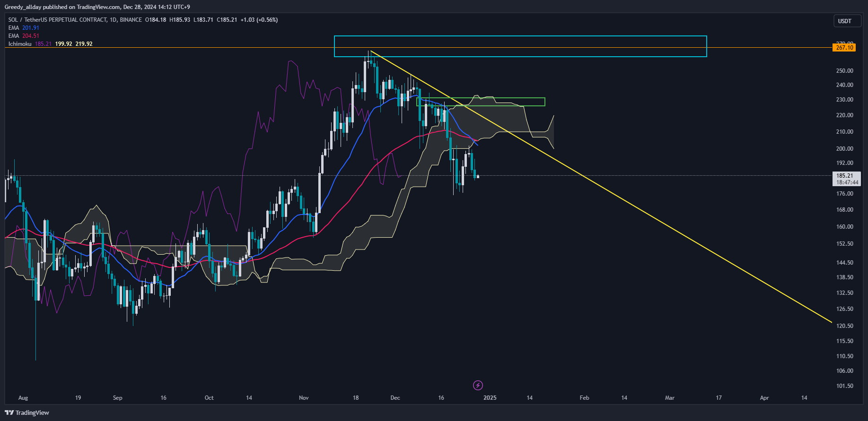Viewport: 868px width, 421px height.
Task: Click the H185.93 high value
Action: point(180,20)
